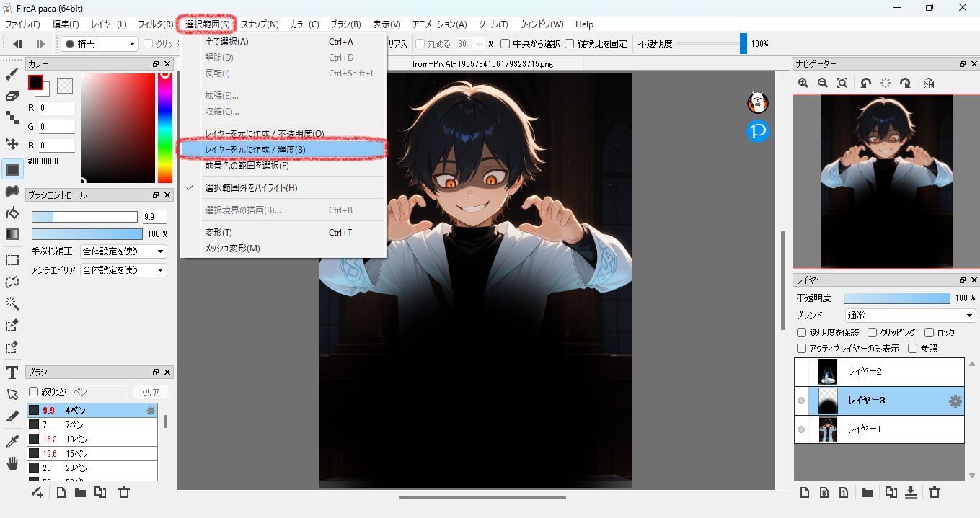Hide レイヤー1 using its visibility dot

(x=800, y=429)
